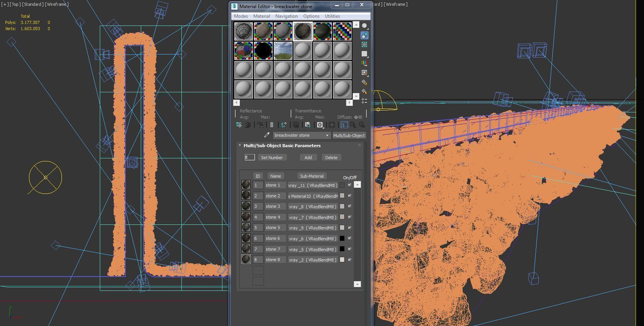Click sample slots scroll down arrow
The height and width of the screenshot is (326, 644).
[356, 96]
